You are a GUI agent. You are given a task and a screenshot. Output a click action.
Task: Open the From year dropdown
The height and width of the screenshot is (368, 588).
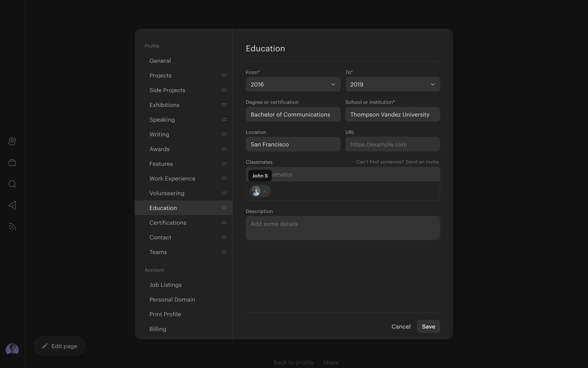coord(293,84)
